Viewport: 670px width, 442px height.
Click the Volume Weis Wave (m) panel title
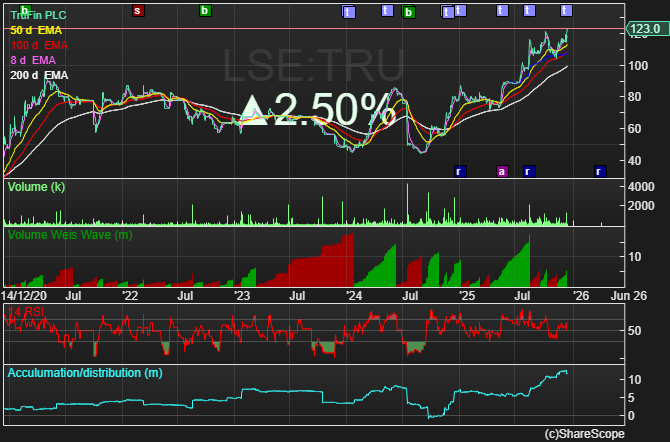coord(70,235)
